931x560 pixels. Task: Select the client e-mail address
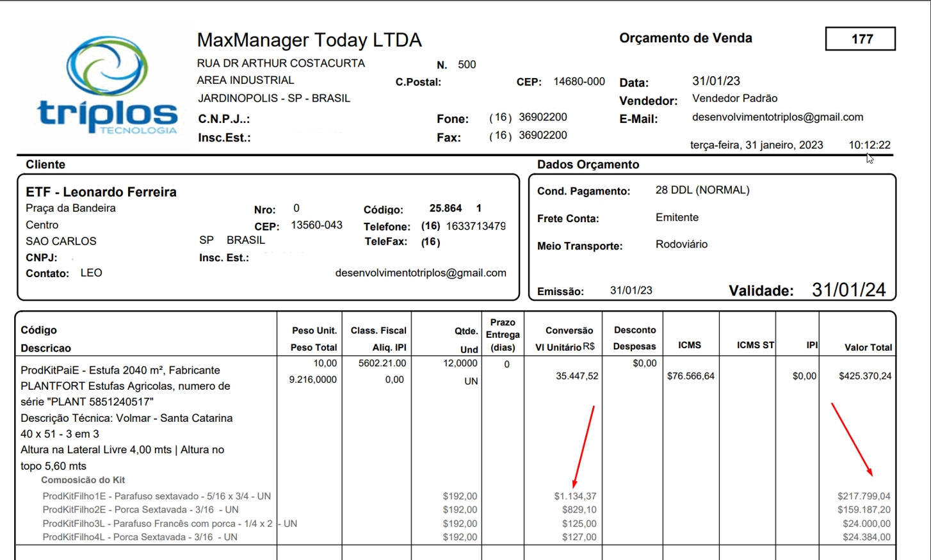point(421,273)
